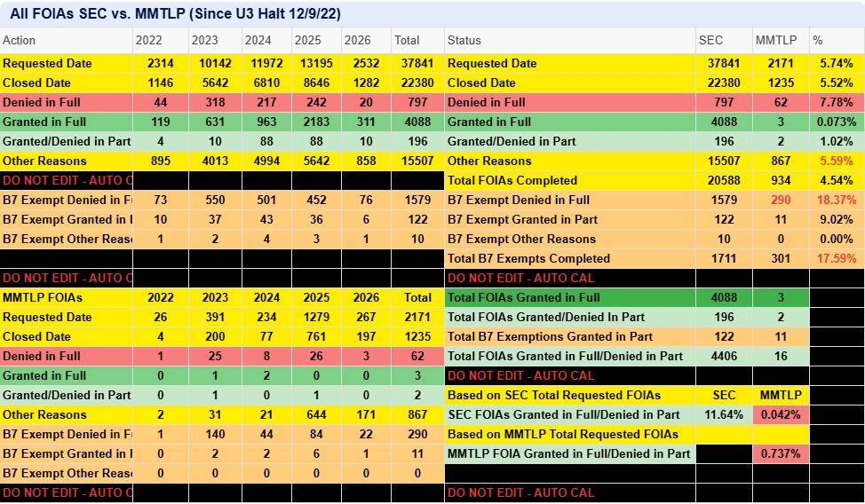
Task: Select the 11.64% SEC percentage cell
Action: point(724,414)
